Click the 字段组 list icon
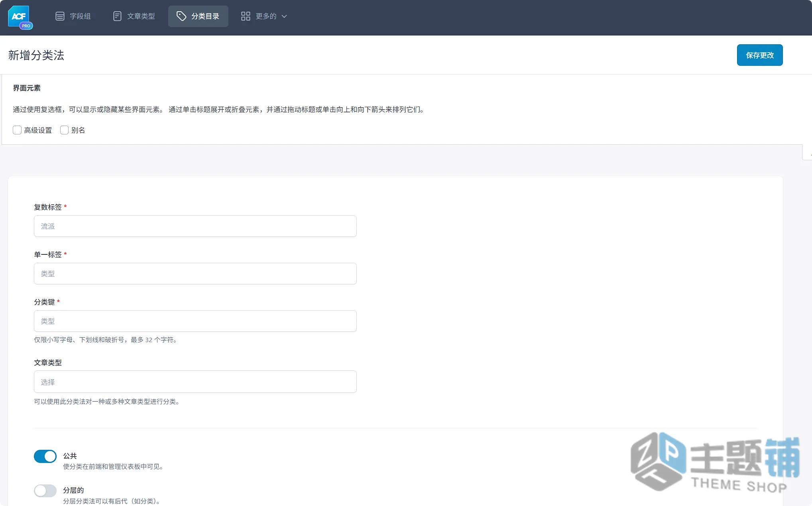 point(60,16)
